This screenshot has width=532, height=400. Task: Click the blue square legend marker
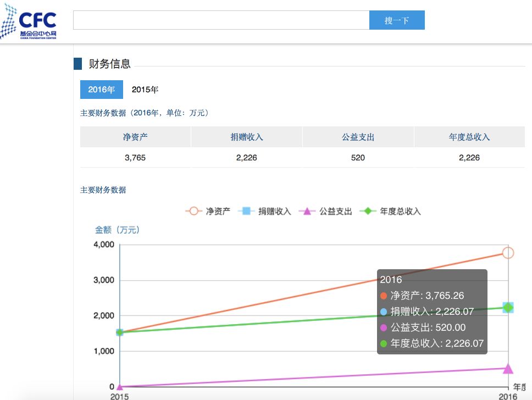tap(246, 211)
